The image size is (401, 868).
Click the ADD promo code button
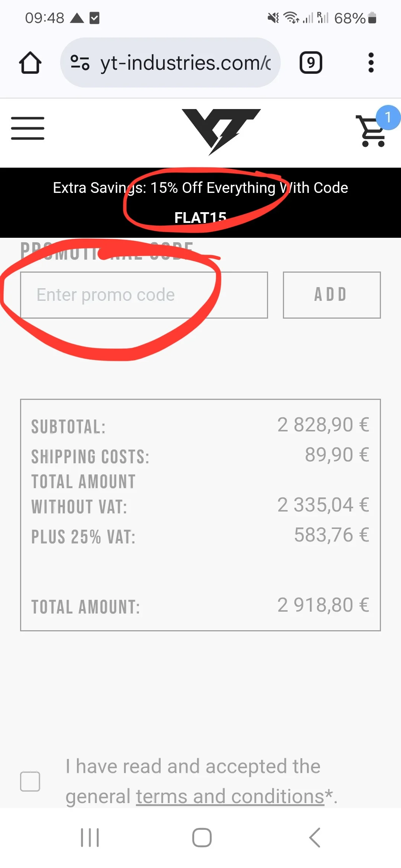(332, 295)
